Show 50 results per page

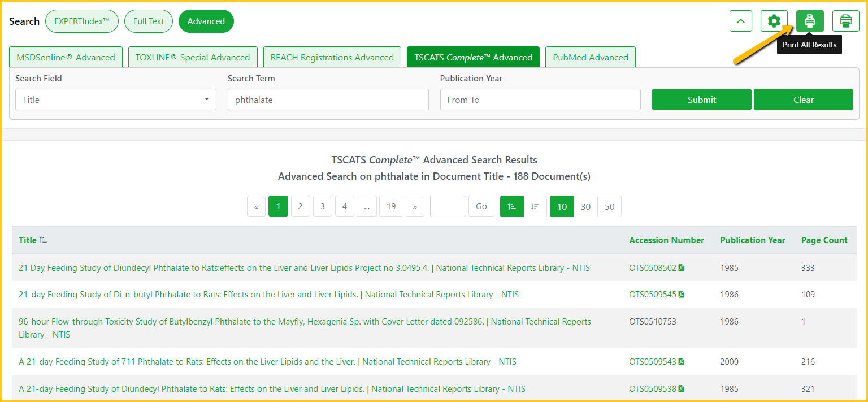[609, 206]
